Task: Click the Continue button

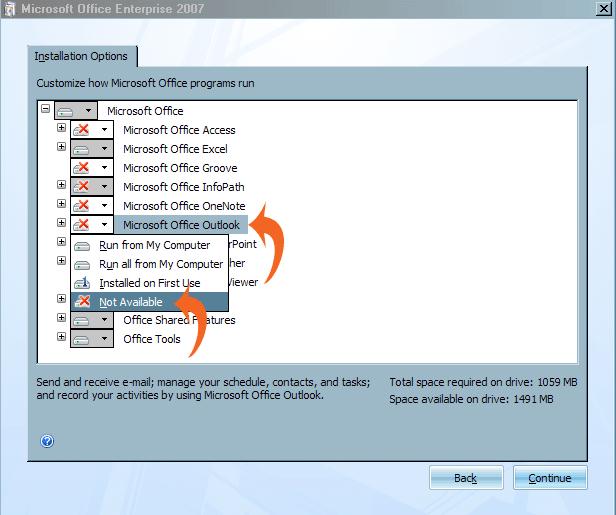Action: click(550, 478)
